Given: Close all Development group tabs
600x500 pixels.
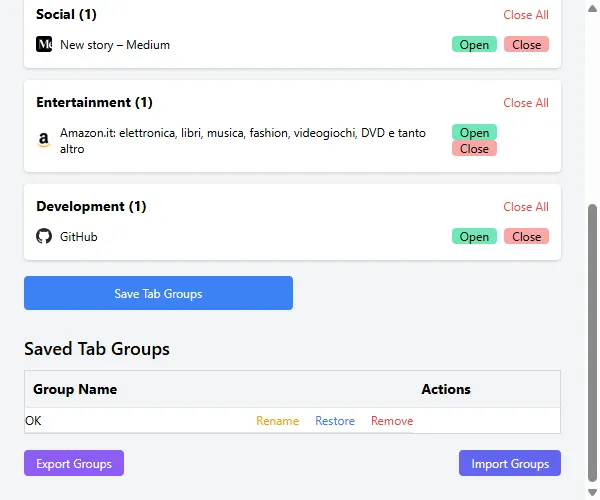Looking at the screenshot, I should [x=525, y=207].
